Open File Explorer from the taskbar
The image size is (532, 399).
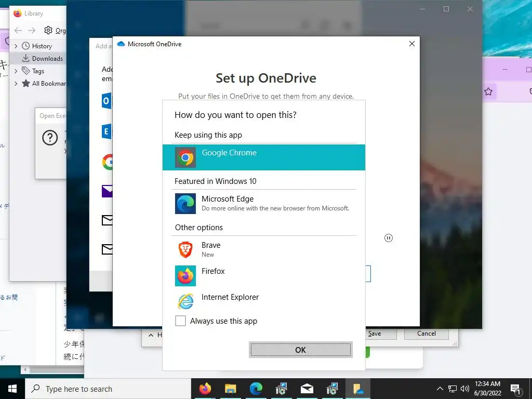pos(230,389)
